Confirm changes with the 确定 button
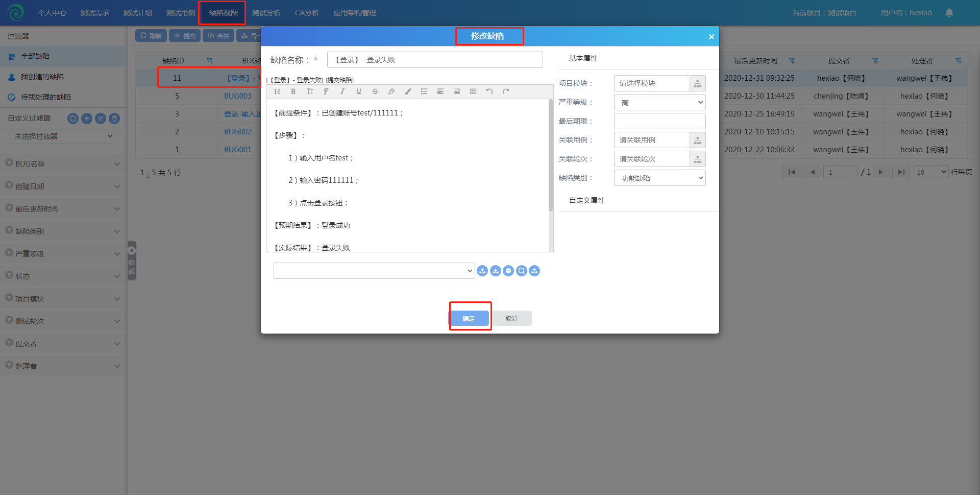The width and height of the screenshot is (980, 495). pyautogui.click(x=469, y=318)
